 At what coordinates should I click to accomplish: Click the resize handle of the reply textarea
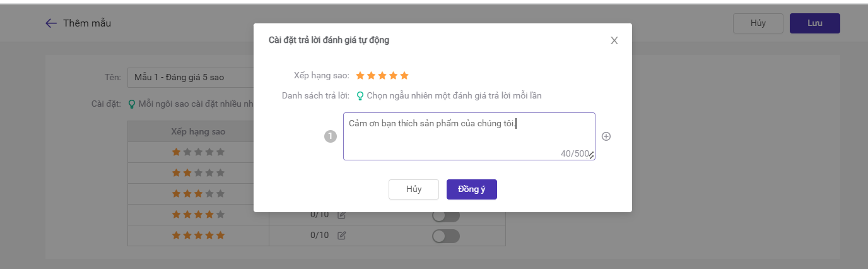pyautogui.click(x=592, y=156)
